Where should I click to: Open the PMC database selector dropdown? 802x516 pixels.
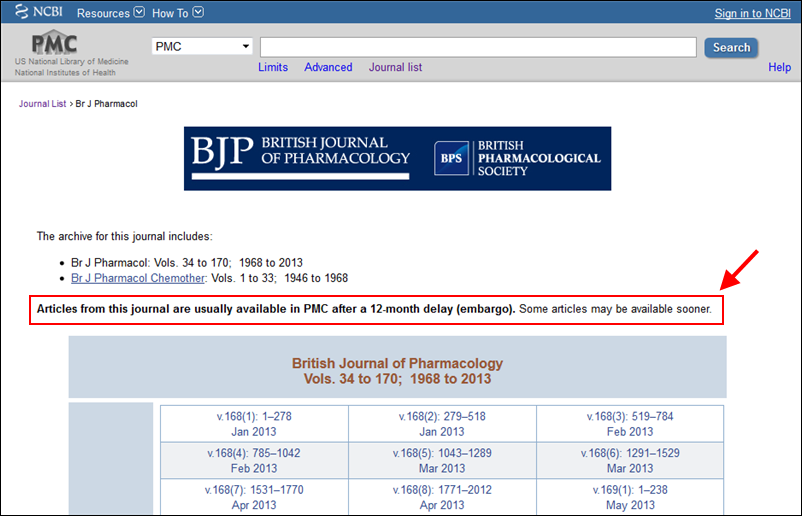202,47
